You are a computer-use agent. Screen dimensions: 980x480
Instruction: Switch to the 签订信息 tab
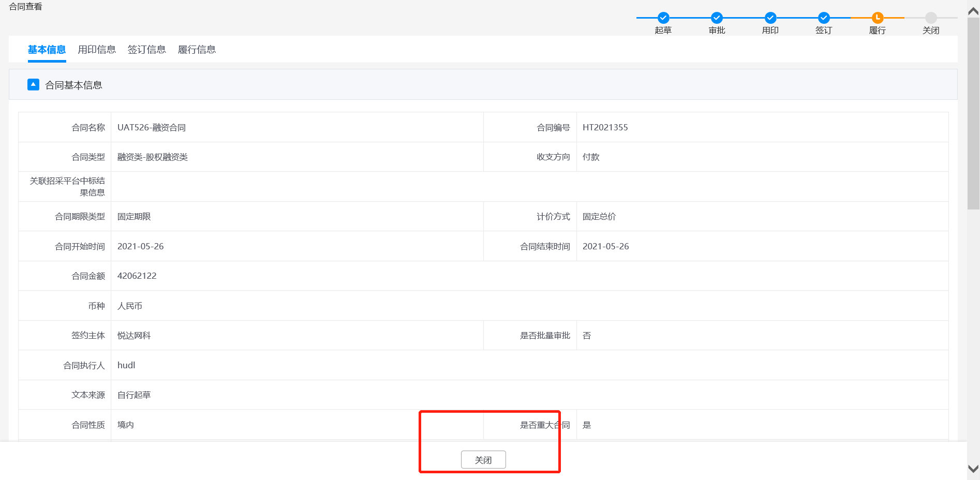[x=146, y=50]
